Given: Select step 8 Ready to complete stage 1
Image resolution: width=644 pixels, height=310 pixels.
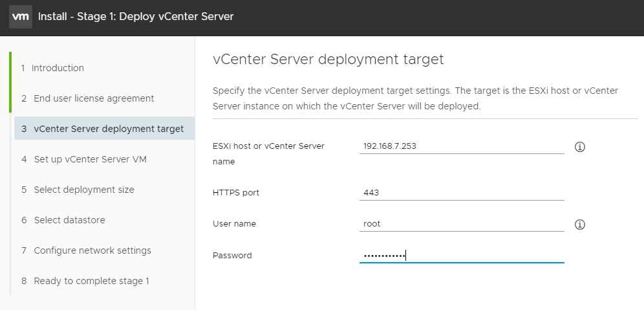Looking at the screenshot, I should (85, 281).
